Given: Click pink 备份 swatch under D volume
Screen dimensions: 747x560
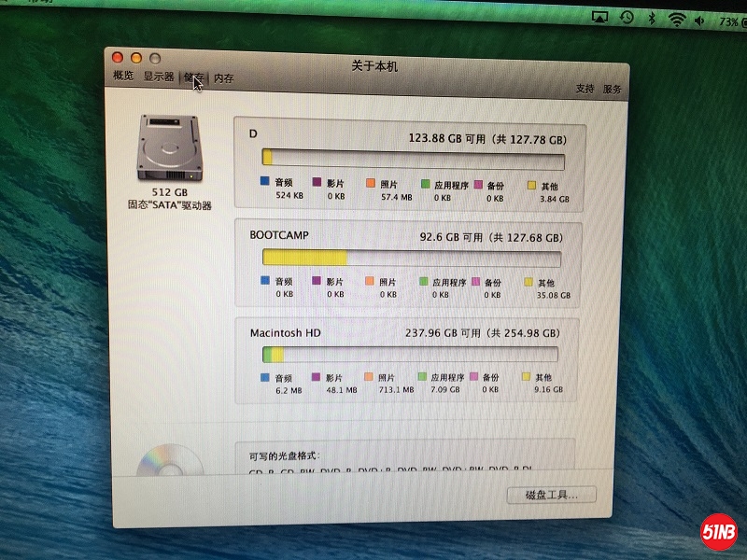Looking at the screenshot, I should point(478,184).
